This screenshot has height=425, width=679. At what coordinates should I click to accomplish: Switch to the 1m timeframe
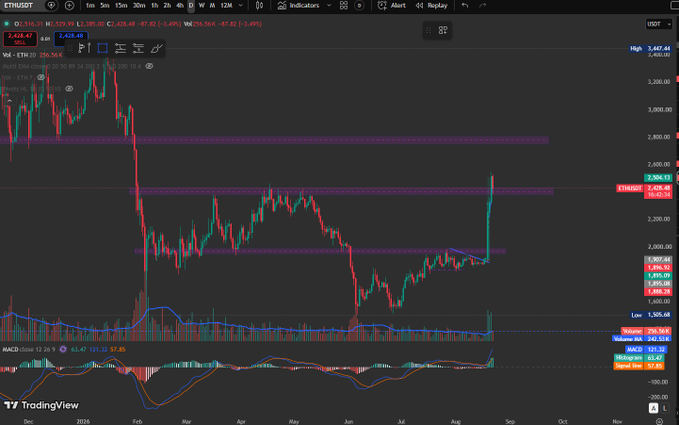pyautogui.click(x=90, y=5)
